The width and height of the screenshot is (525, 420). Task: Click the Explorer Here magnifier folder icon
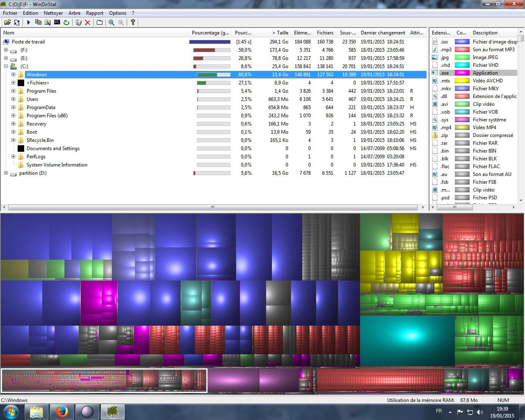tap(48, 23)
